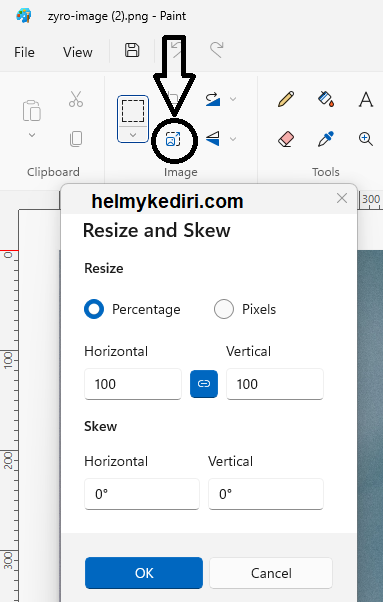Screen dimensions: 383x602
Task: Toggle the maintain aspect ratio link button
Action: pyautogui.click(x=204, y=384)
